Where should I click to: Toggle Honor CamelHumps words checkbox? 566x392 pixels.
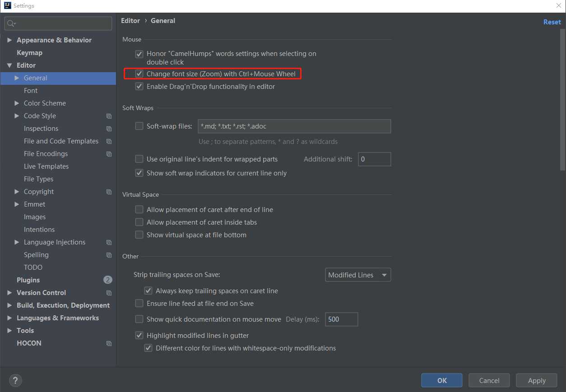point(139,54)
